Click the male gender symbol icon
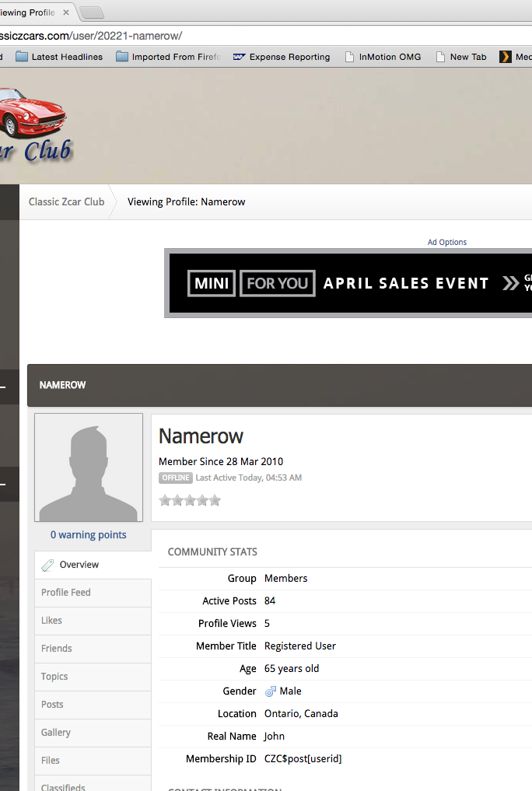Viewport: 532px width, 791px height. (271, 691)
